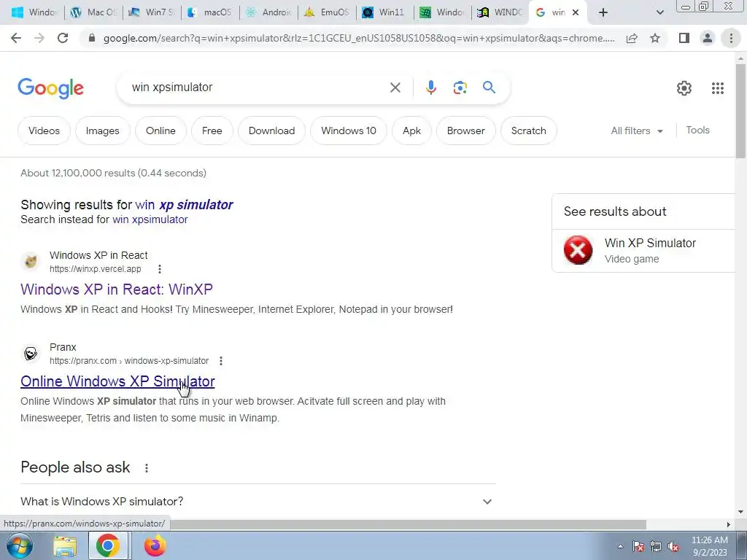Viewport: 747px width, 560px height.
Task: Show hidden system tray icons
Action: 620,546
